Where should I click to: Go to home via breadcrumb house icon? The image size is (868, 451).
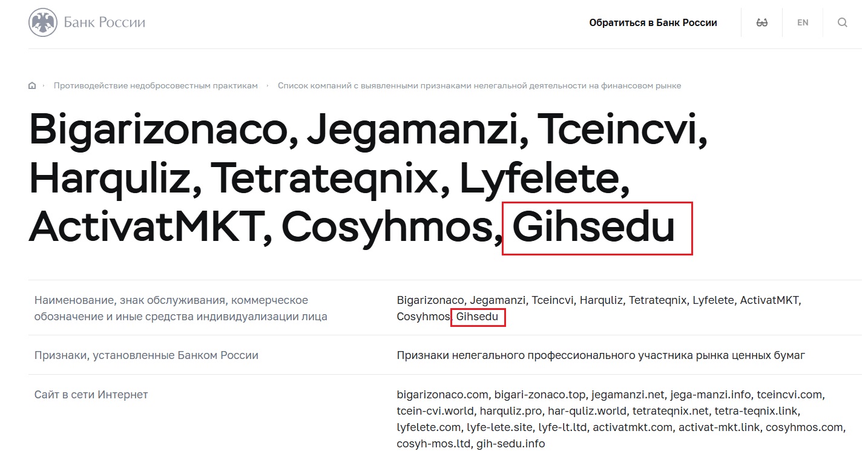point(32,86)
